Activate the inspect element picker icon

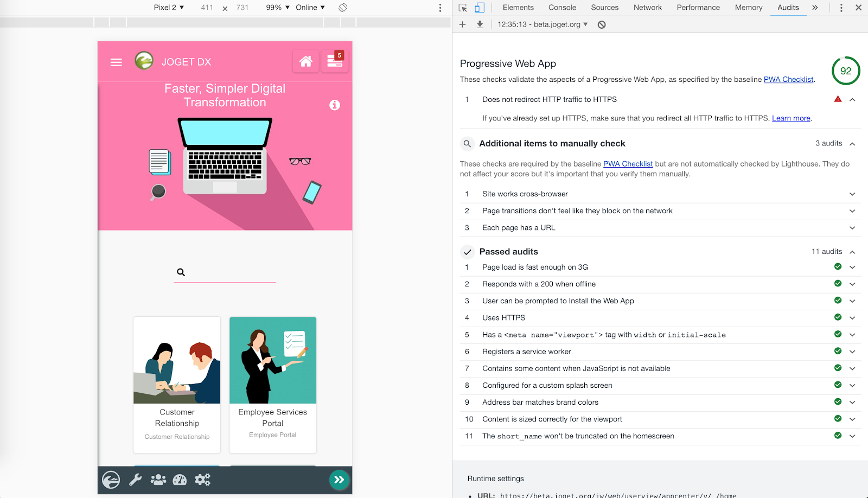tap(463, 8)
